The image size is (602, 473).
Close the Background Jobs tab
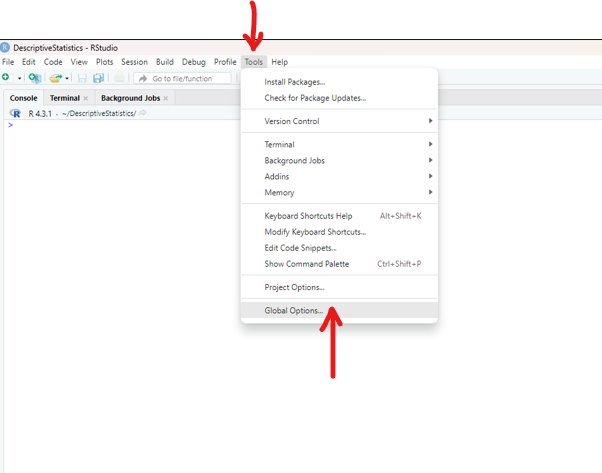[x=166, y=98]
